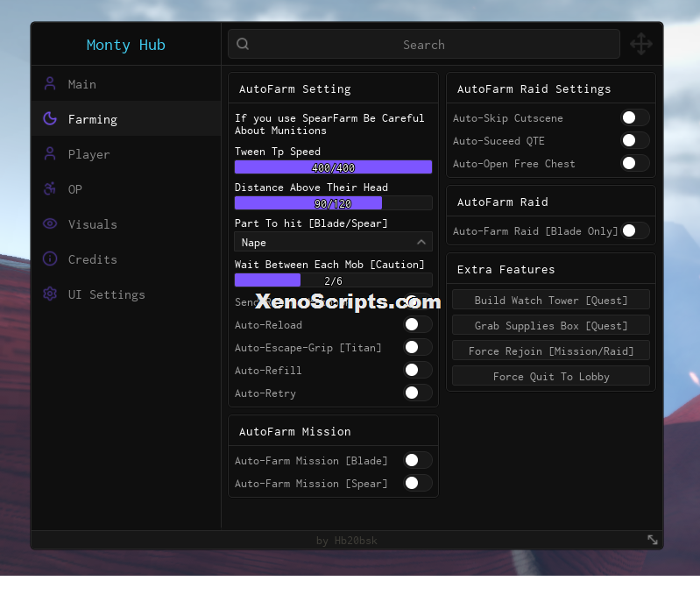
Task: Click the person icon beside Player
Action: (x=50, y=153)
